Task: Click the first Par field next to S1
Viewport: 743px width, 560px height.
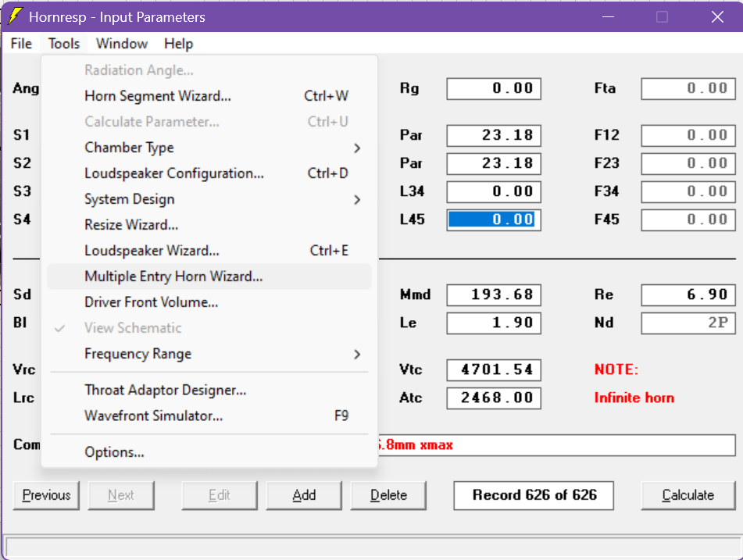Action: (x=494, y=135)
